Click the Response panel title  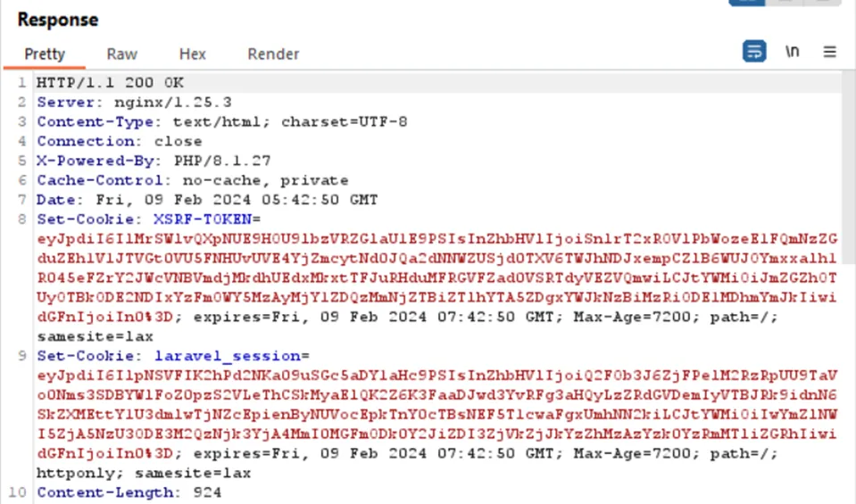pyautogui.click(x=58, y=20)
